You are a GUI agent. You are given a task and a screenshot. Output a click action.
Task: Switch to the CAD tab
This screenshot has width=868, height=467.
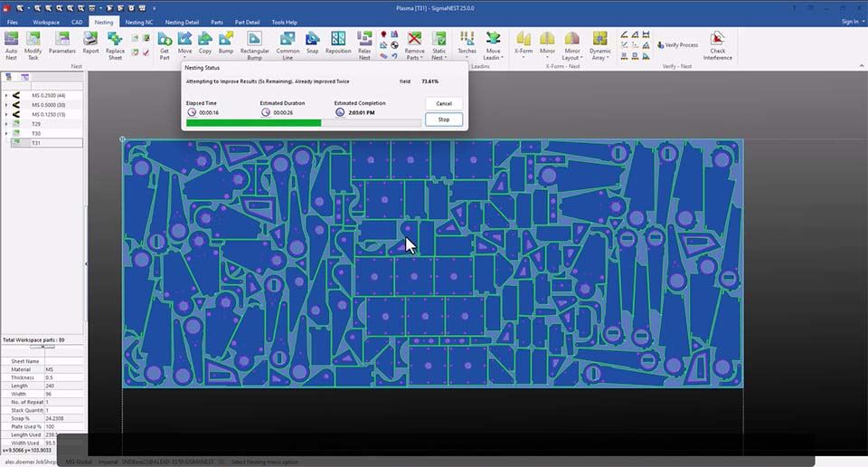point(77,22)
